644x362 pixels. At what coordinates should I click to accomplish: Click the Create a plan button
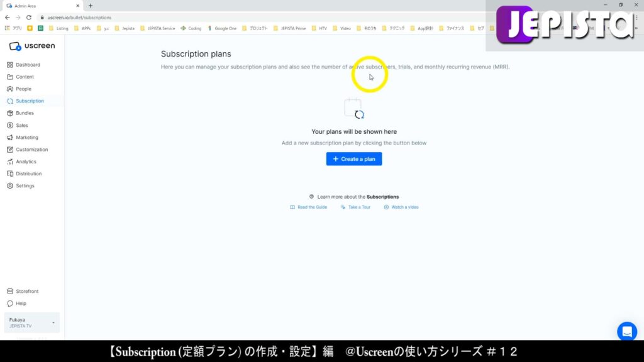tap(354, 159)
